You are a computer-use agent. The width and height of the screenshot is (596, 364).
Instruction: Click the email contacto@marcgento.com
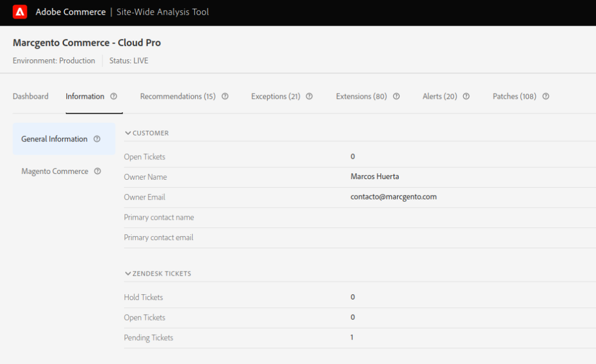[393, 197]
